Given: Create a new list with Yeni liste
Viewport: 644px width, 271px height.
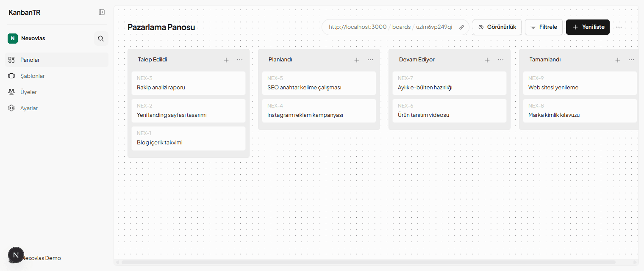Looking at the screenshot, I should tap(588, 27).
